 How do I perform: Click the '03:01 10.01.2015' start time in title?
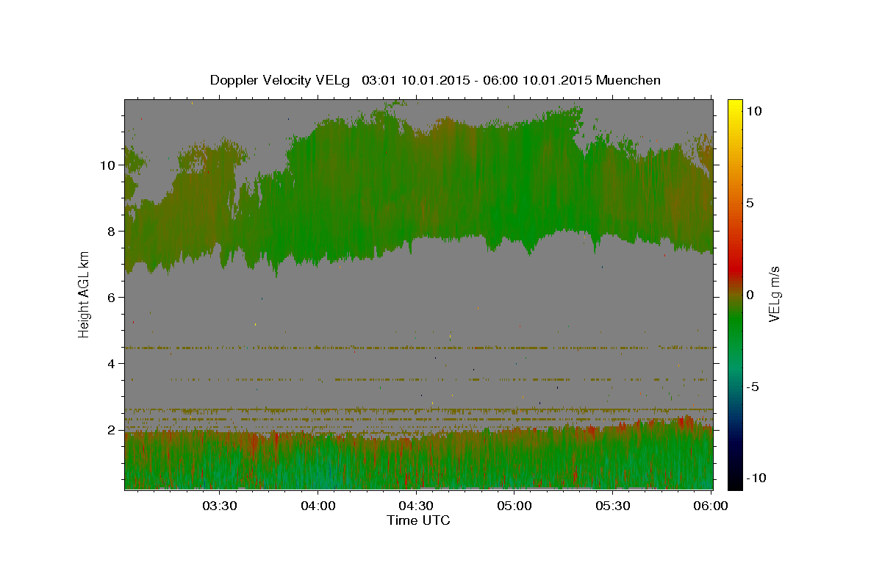415,80
